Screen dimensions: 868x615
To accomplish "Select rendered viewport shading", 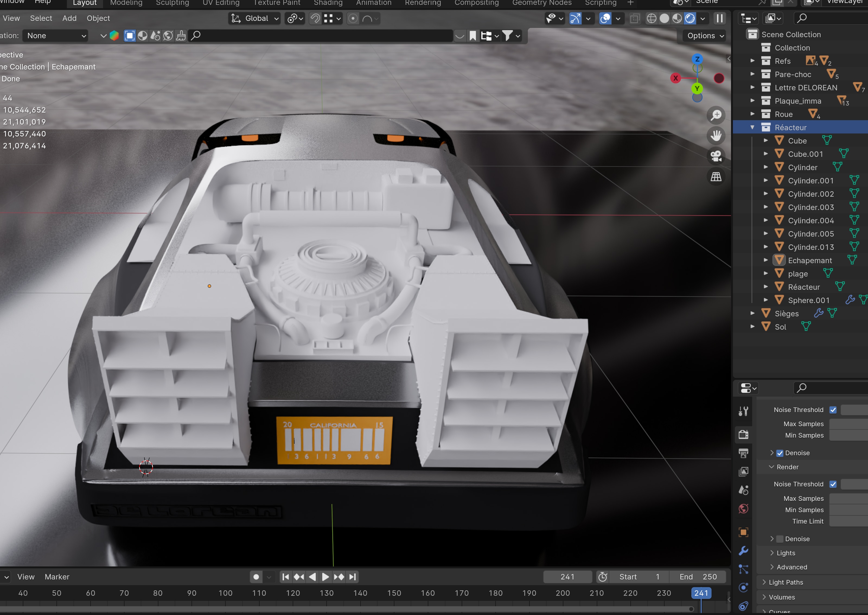I will [x=690, y=18].
